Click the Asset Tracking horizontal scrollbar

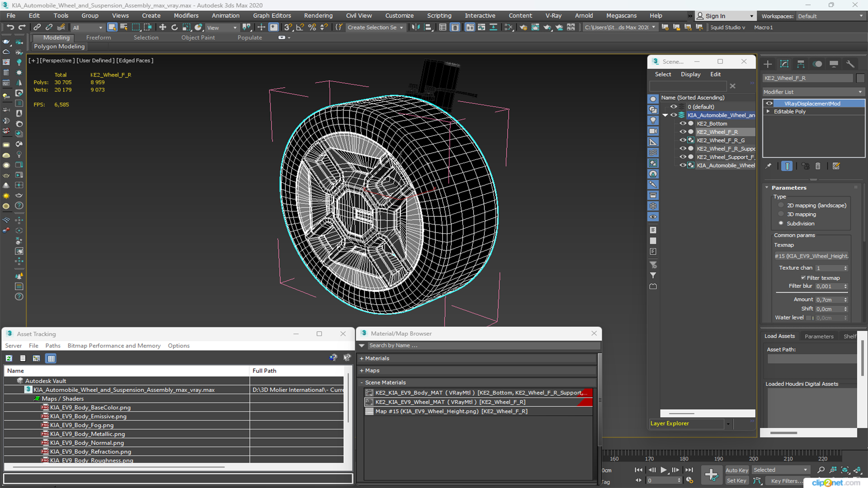pos(118,467)
